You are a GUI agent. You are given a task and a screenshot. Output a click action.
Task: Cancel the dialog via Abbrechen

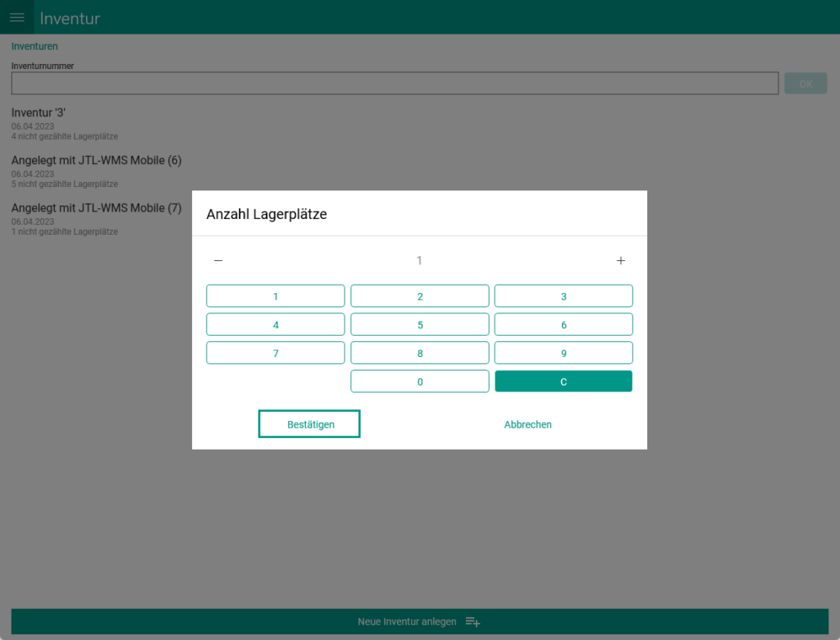point(527,424)
